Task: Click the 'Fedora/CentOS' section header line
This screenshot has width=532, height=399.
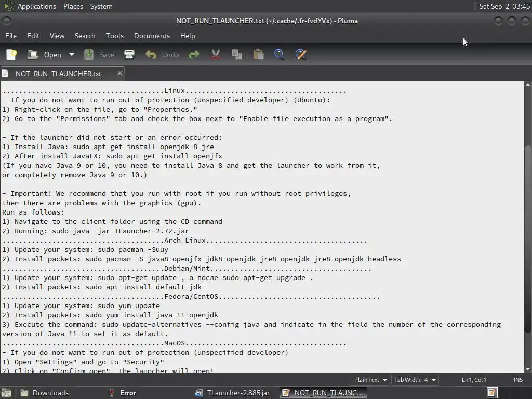Action: 191,297
